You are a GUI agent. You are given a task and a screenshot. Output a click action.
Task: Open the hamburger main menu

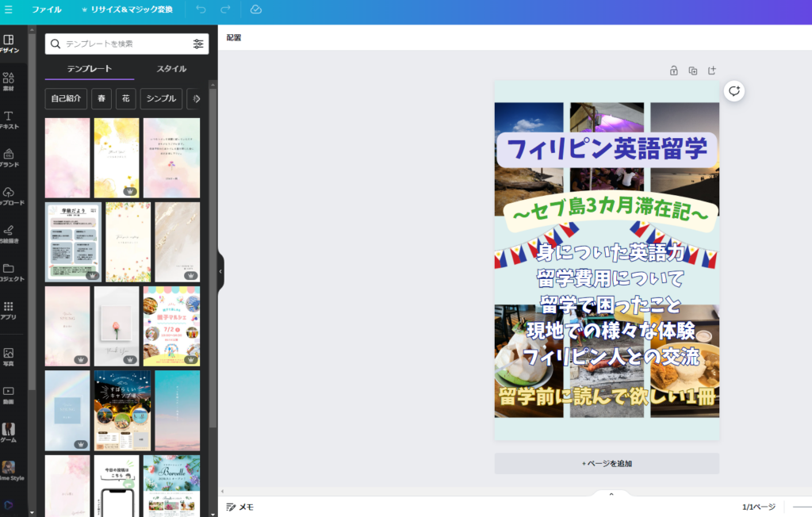(9, 10)
